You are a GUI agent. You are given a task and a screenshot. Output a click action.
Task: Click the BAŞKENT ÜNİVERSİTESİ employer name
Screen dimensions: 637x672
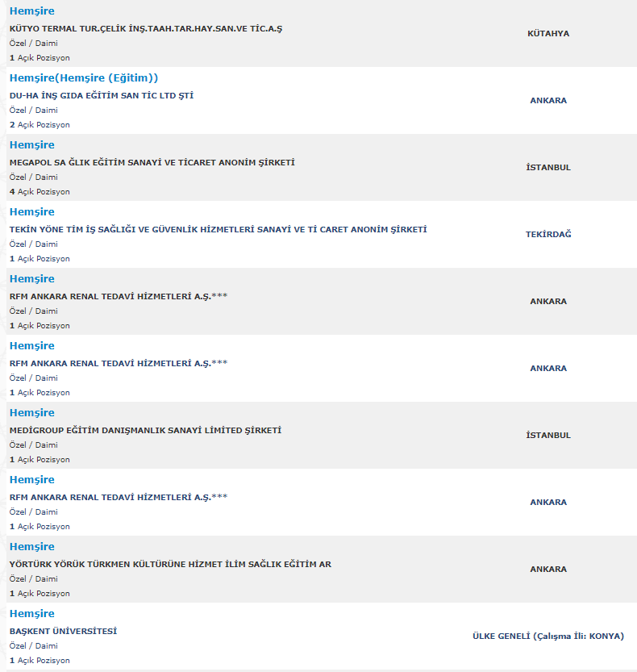click(x=63, y=631)
